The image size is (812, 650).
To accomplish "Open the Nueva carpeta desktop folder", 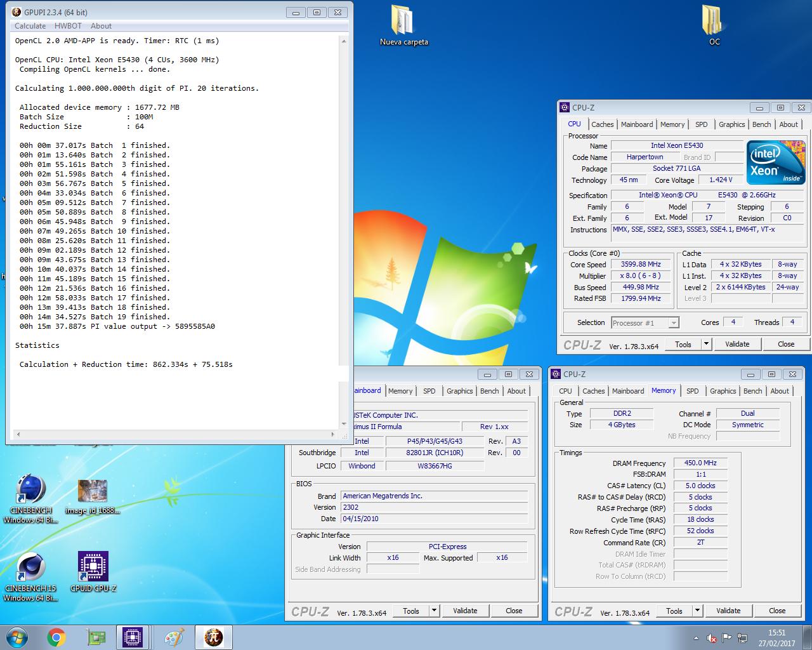I will tap(403, 26).
